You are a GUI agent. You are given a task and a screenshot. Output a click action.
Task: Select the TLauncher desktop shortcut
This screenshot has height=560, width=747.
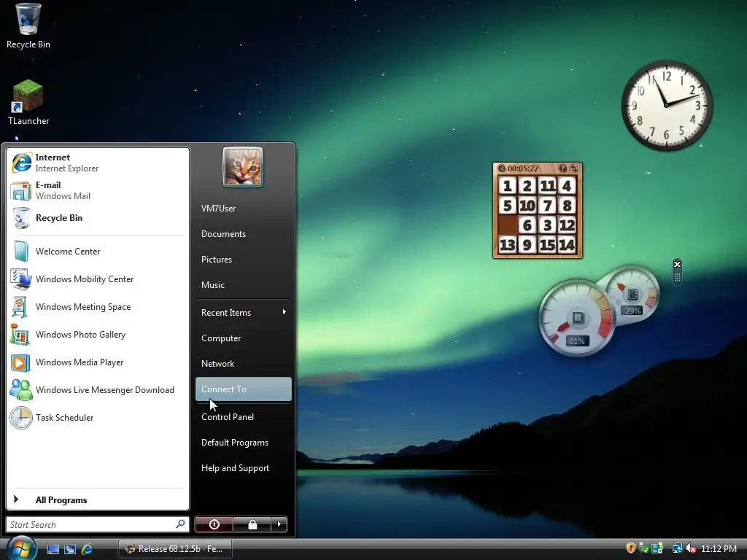[28, 103]
